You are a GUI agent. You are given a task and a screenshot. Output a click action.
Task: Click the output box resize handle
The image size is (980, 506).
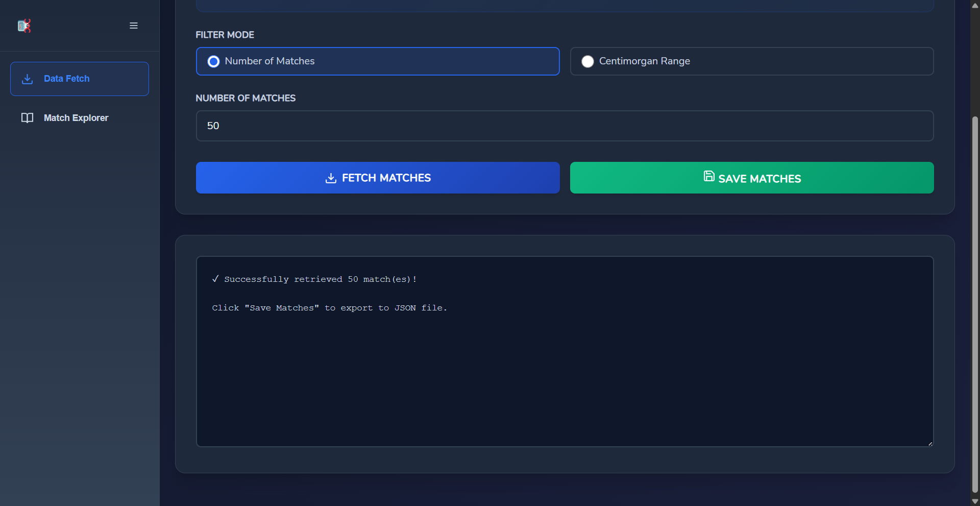pyautogui.click(x=930, y=444)
